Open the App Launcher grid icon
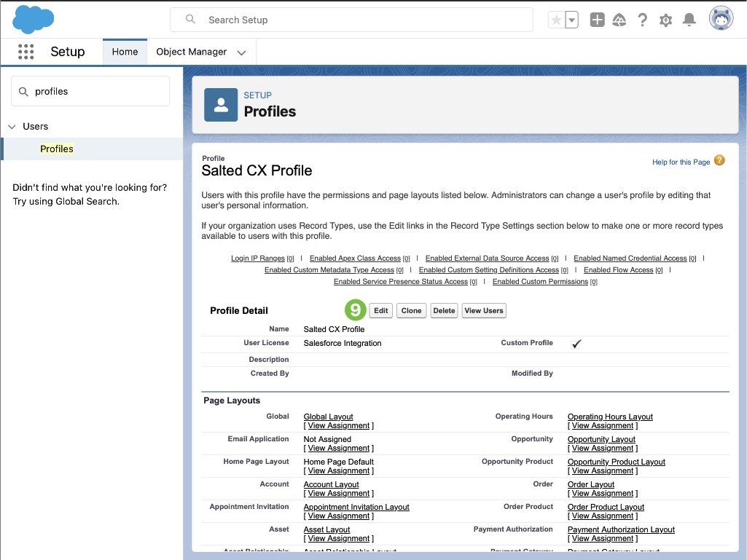The image size is (747, 560). pyautogui.click(x=26, y=52)
